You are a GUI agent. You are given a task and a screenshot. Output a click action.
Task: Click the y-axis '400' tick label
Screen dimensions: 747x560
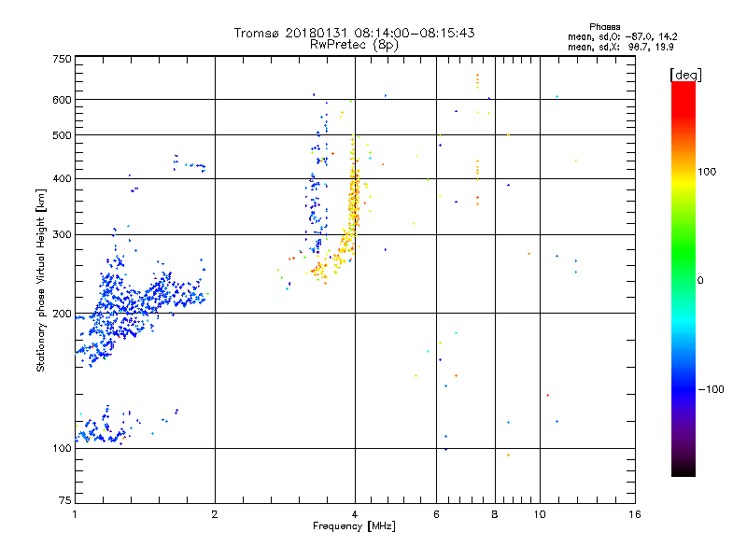click(x=62, y=178)
